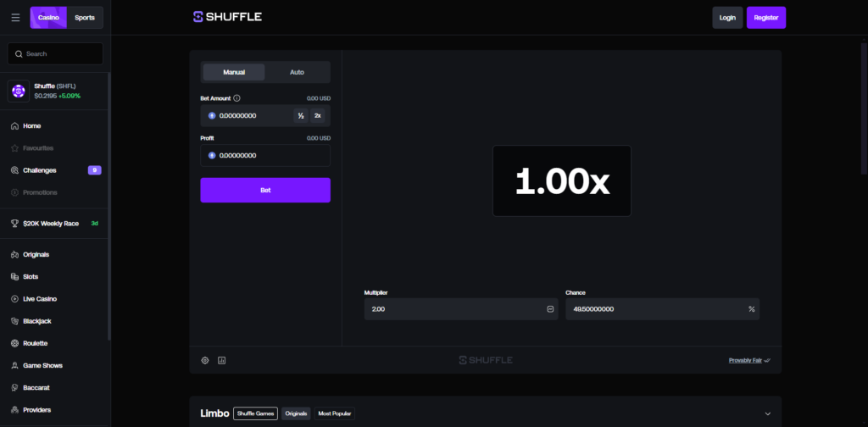Image resolution: width=868 pixels, height=427 pixels.
Task: Click the purple Bet button
Action: [x=265, y=191]
